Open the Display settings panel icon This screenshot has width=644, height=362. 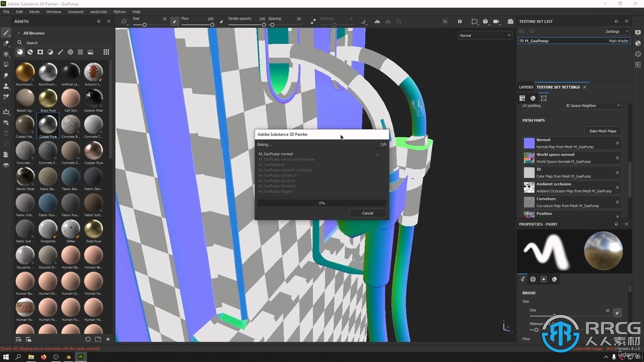tap(638, 32)
